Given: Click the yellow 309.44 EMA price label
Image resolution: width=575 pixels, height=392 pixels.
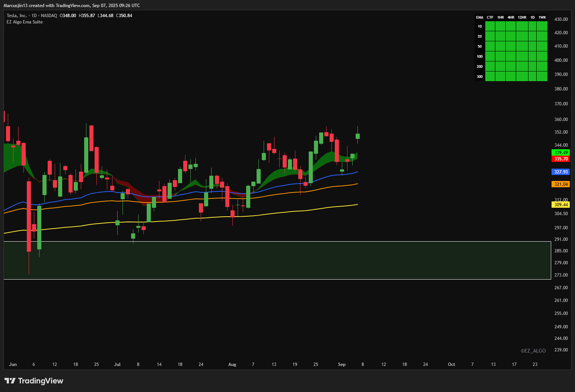Looking at the screenshot, I should (560, 205).
